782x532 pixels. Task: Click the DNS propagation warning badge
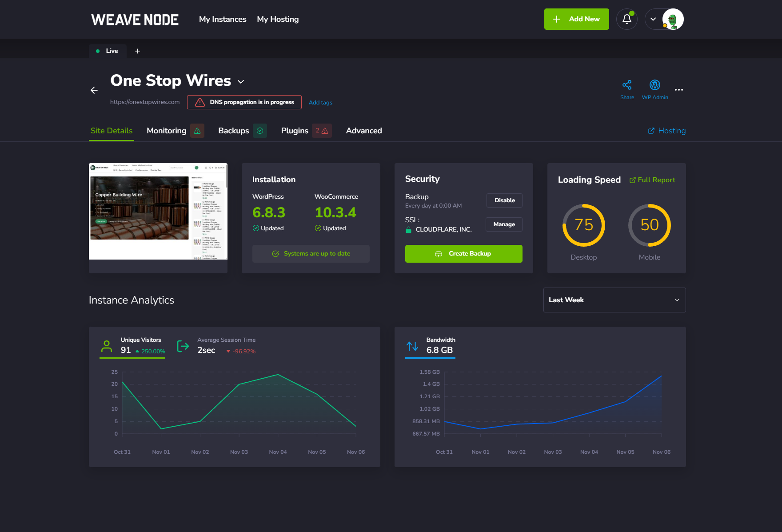click(x=244, y=102)
